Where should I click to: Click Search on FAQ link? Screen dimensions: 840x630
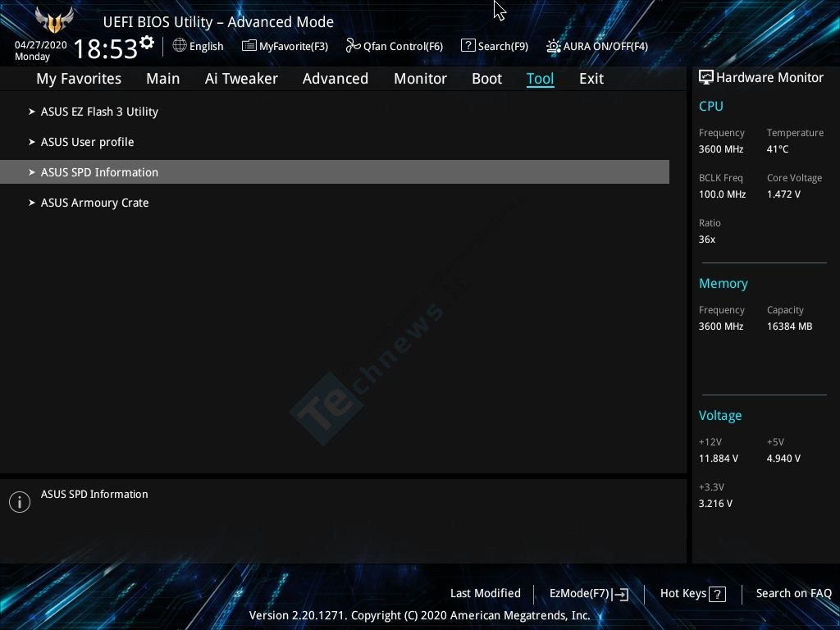tap(793, 594)
